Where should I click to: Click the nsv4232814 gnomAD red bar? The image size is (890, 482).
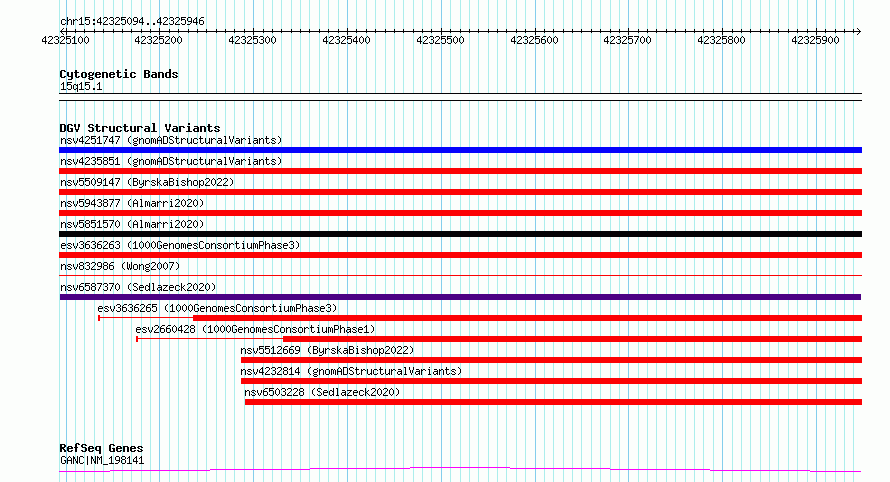tap(551, 381)
